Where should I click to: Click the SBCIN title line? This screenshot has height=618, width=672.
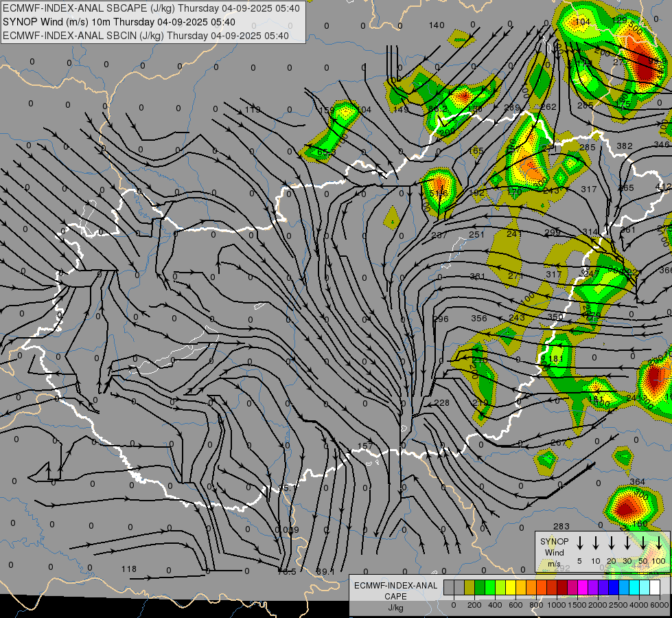(x=146, y=36)
